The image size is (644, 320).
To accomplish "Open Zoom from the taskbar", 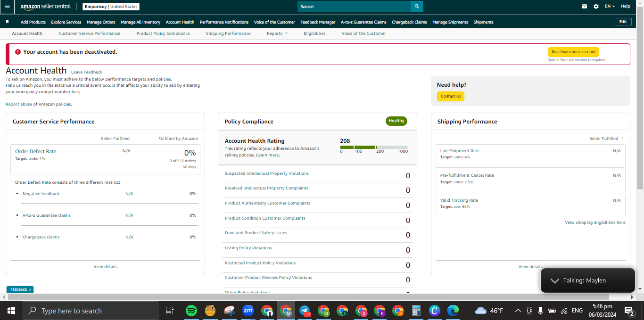I will point(248,311).
